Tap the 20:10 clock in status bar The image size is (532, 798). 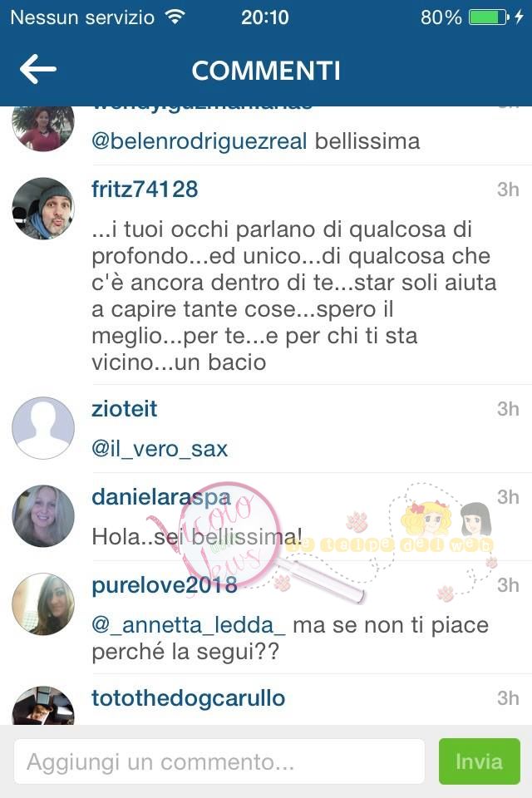(264, 17)
